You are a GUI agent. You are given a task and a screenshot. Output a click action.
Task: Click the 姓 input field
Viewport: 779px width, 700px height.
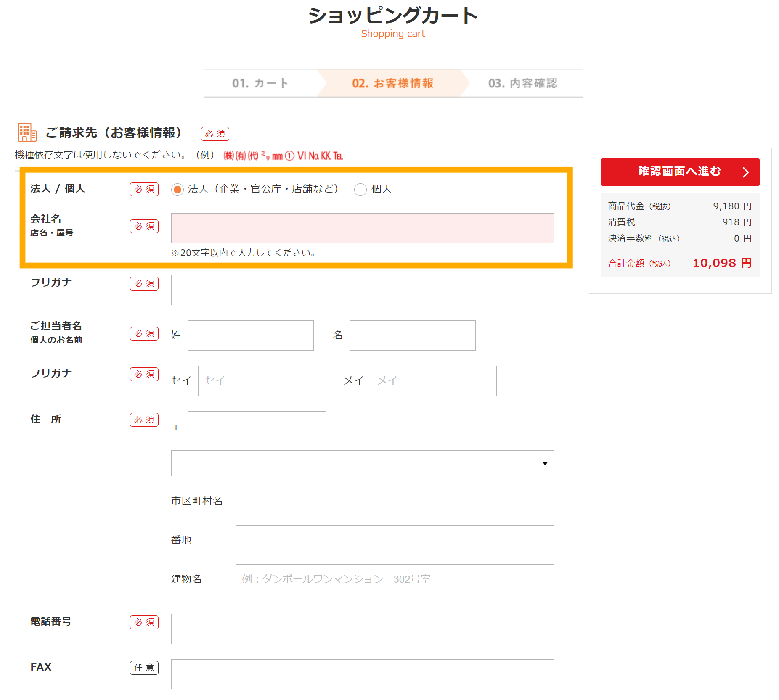[251, 335]
